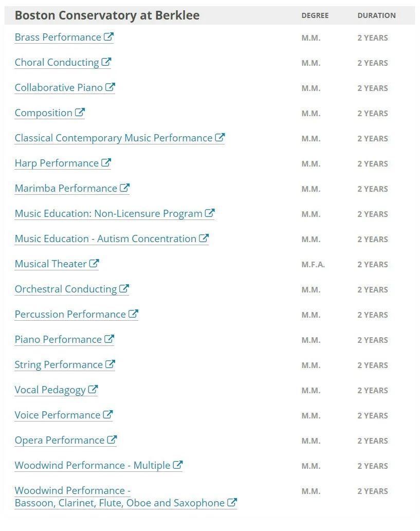Click external link icon beside Opera Performance
420x531 pixels.
pyautogui.click(x=112, y=440)
